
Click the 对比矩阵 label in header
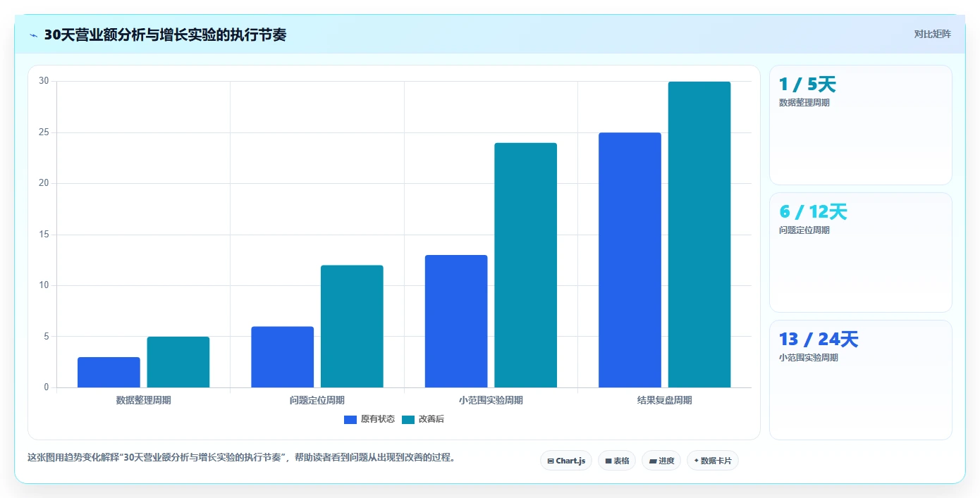tap(932, 34)
